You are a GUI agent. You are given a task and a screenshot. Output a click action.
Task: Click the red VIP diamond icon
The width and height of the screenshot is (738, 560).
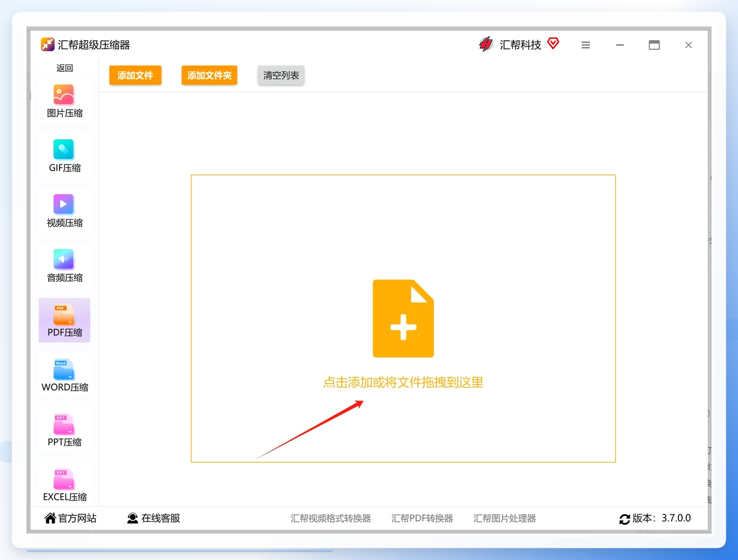(553, 43)
